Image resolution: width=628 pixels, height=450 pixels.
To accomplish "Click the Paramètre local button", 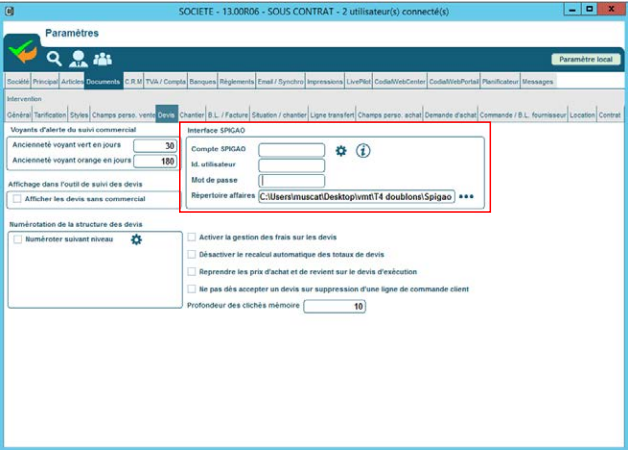I will tap(586, 59).
